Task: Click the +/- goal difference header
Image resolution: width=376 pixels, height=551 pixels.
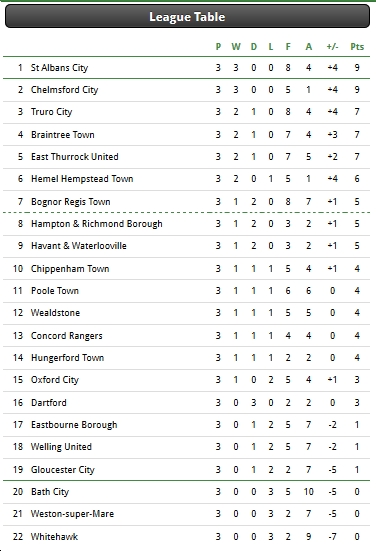Action: pos(332,47)
